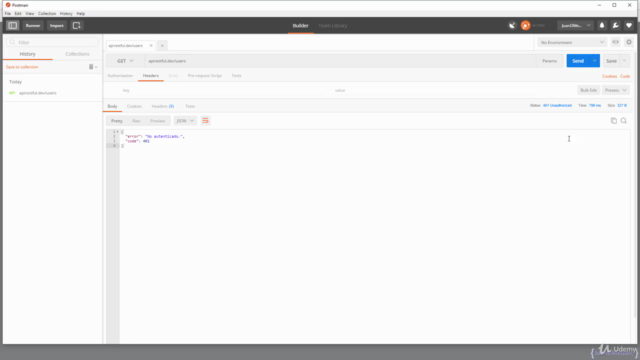The image size is (640, 360).
Task: Open the GET method dropdown
Action: pos(125,61)
